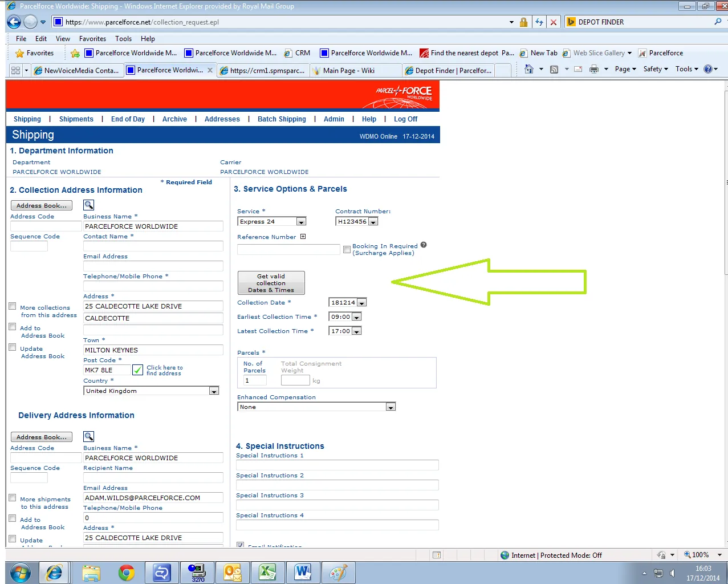This screenshot has width=728, height=584.
Task: Click the Stop (red X) icon in address bar
Action: 553,22
